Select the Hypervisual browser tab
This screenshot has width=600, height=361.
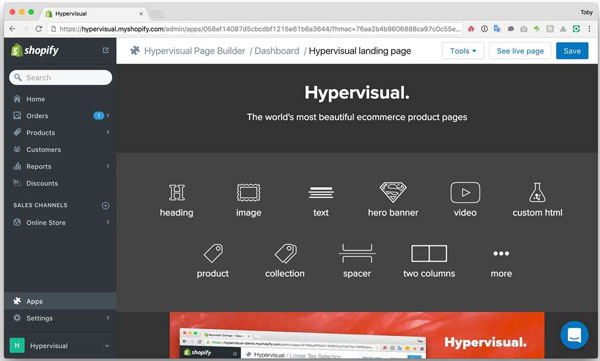coord(94,13)
